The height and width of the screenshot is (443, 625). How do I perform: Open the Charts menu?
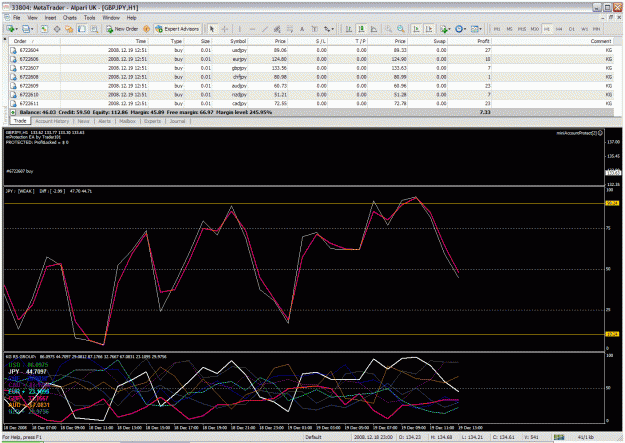tap(69, 18)
